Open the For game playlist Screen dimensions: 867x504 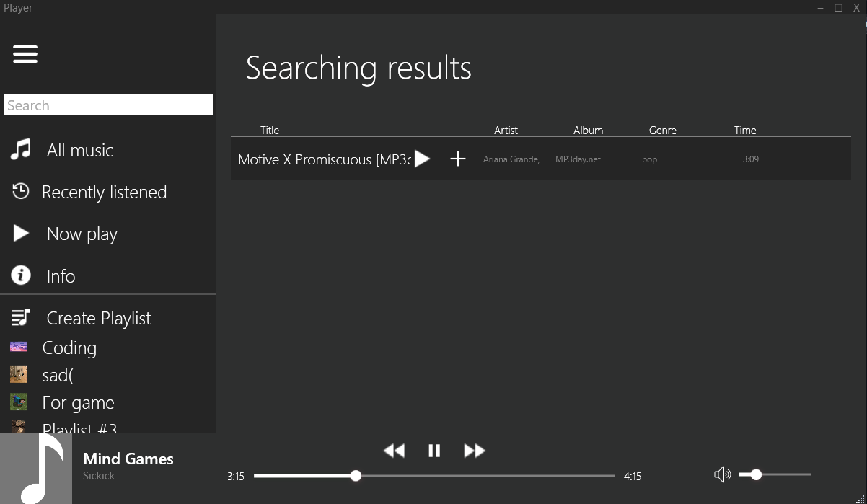[x=78, y=402]
